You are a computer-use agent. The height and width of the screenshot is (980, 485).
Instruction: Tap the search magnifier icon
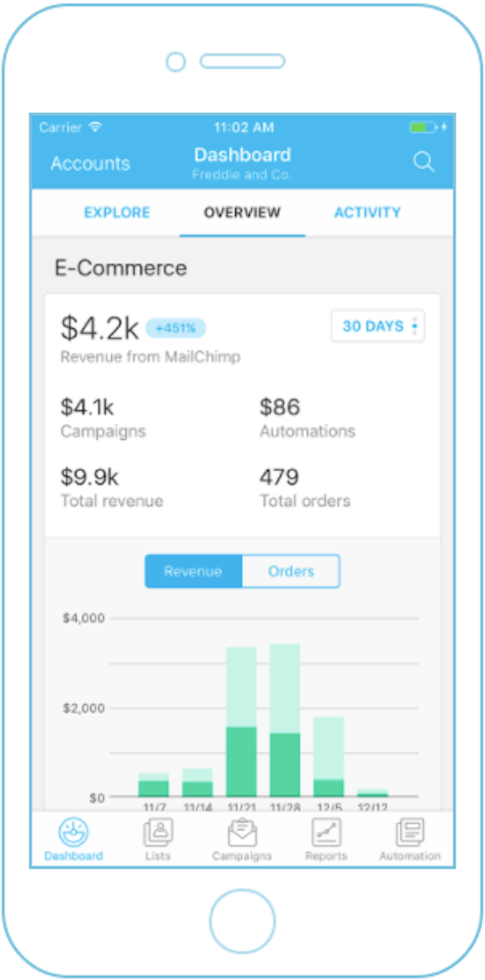pyautogui.click(x=424, y=163)
